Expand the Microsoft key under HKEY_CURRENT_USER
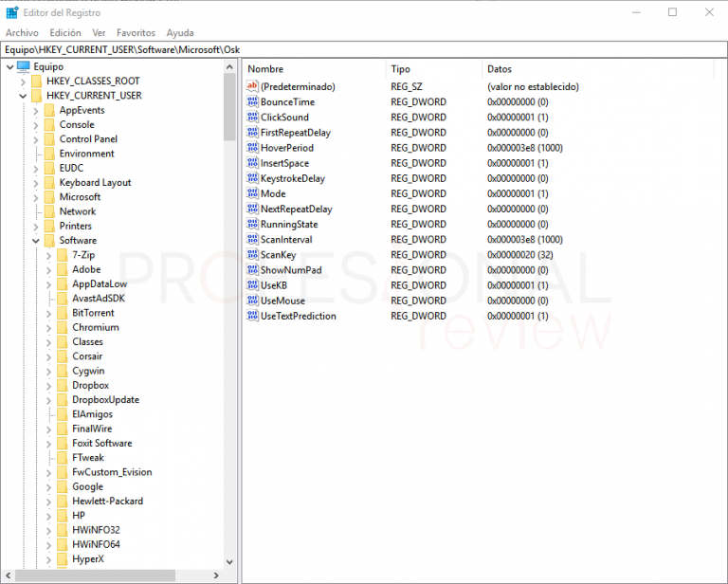The height and width of the screenshot is (584, 728). click(x=36, y=198)
